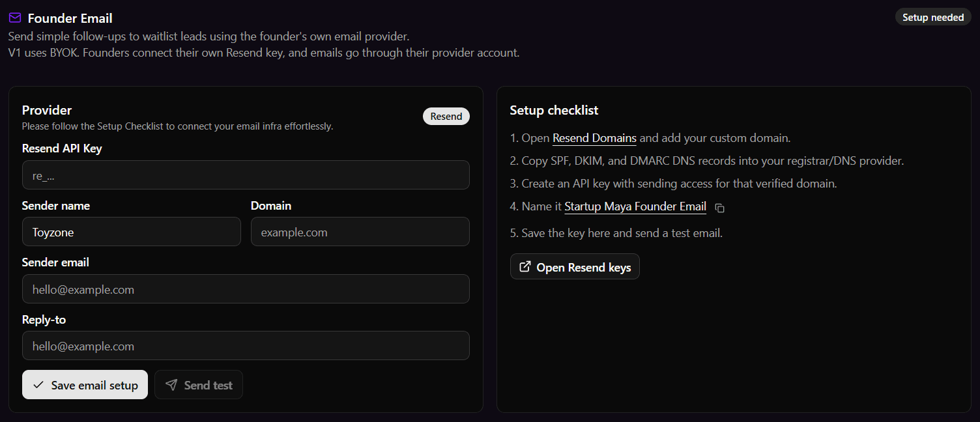Focus the Sender email field
This screenshot has width=980, height=422.
click(246, 288)
